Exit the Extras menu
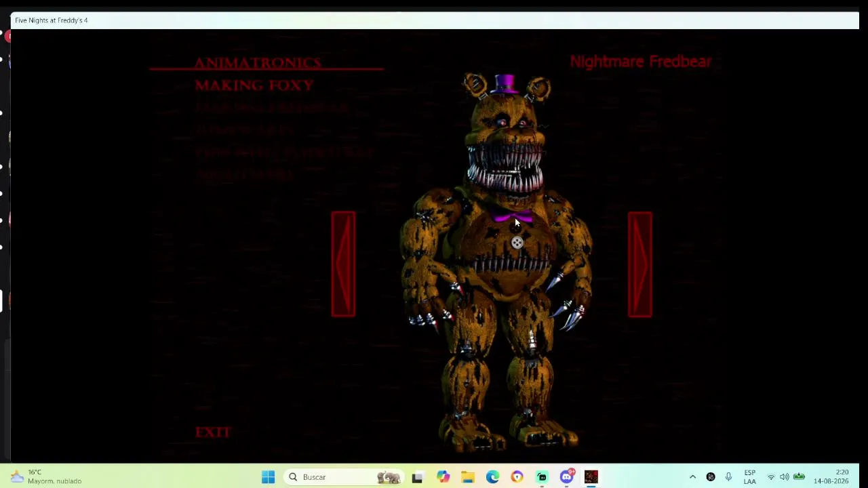 [x=214, y=432]
